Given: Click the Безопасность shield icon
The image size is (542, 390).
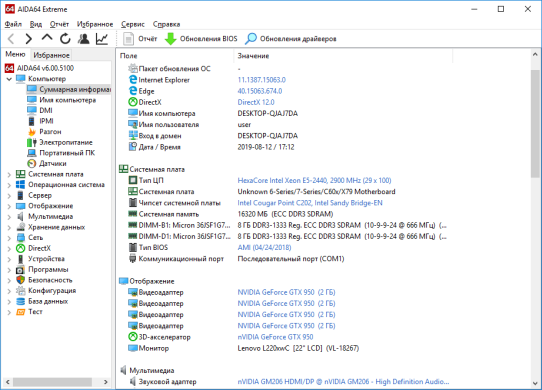Looking at the screenshot, I should point(21,280).
